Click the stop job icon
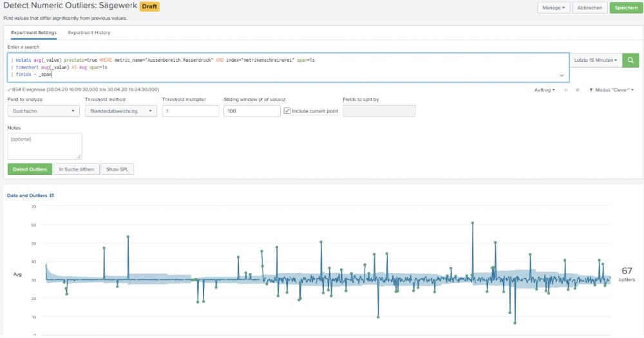This screenshot has height=338, width=644. [578, 90]
